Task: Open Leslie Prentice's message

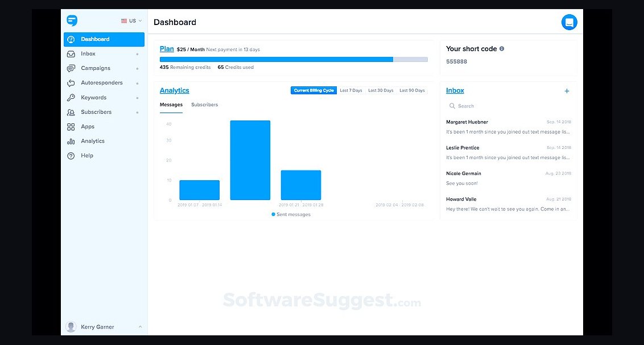Action: [x=509, y=152]
